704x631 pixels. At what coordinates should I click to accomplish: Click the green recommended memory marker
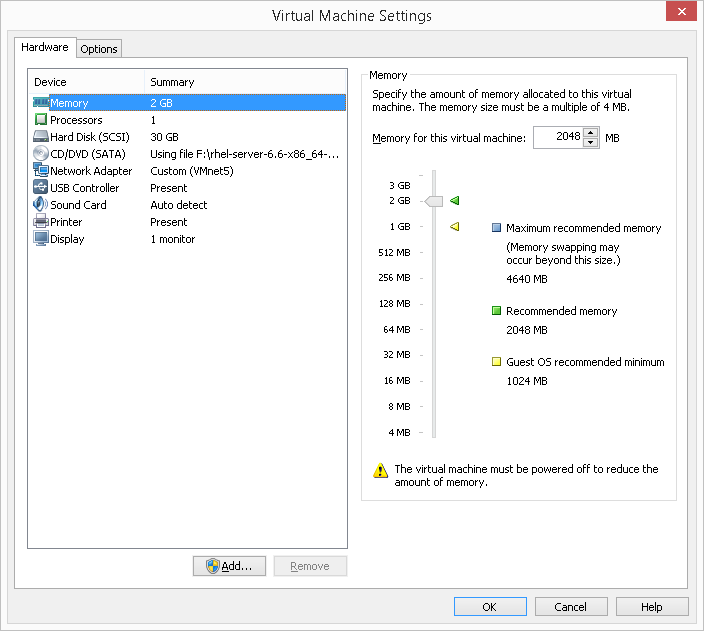[x=454, y=201]
